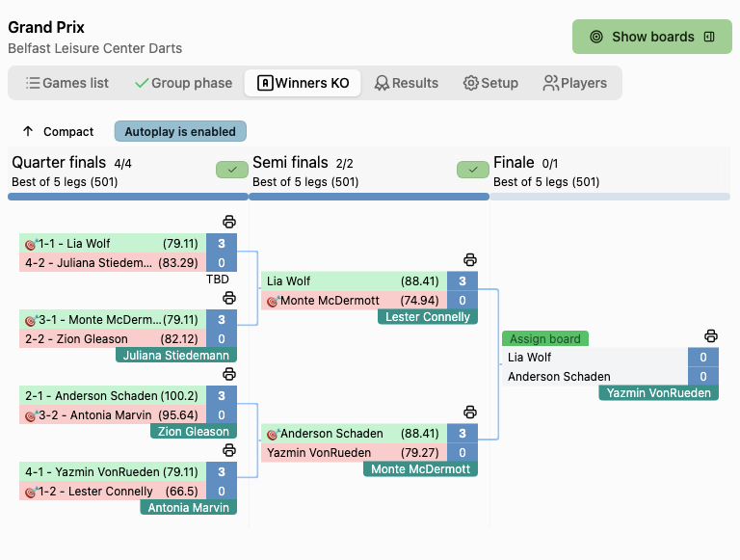This screenshot has width=740, height=560.
Task: Switch to the Group phase tab
Action: pyautogui.click(x=183, y=83)
